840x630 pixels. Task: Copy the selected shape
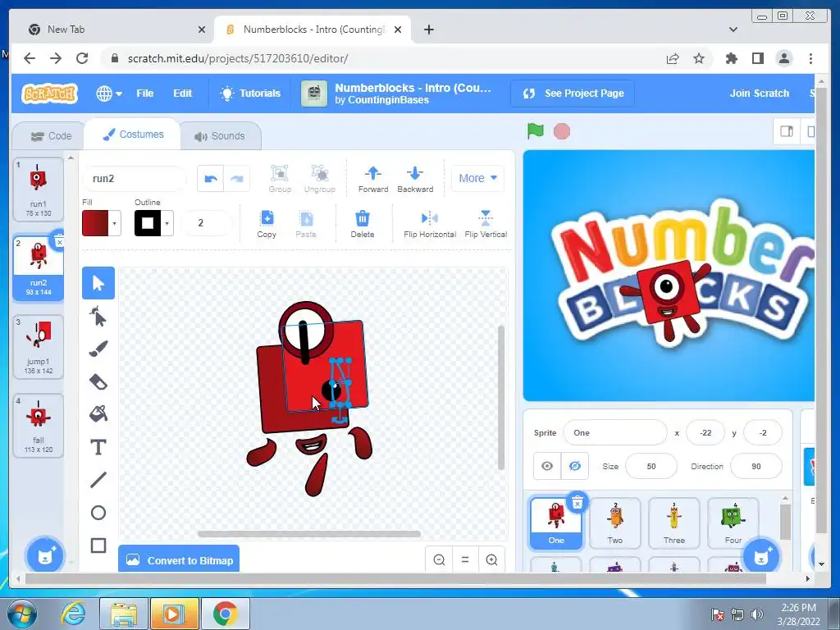click(267, 224)
